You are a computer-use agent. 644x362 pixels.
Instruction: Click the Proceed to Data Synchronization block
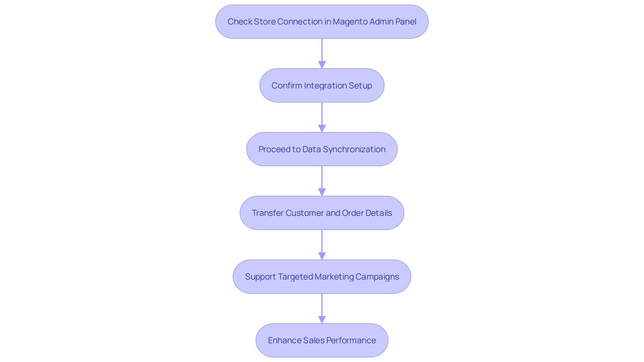[322, 149]
